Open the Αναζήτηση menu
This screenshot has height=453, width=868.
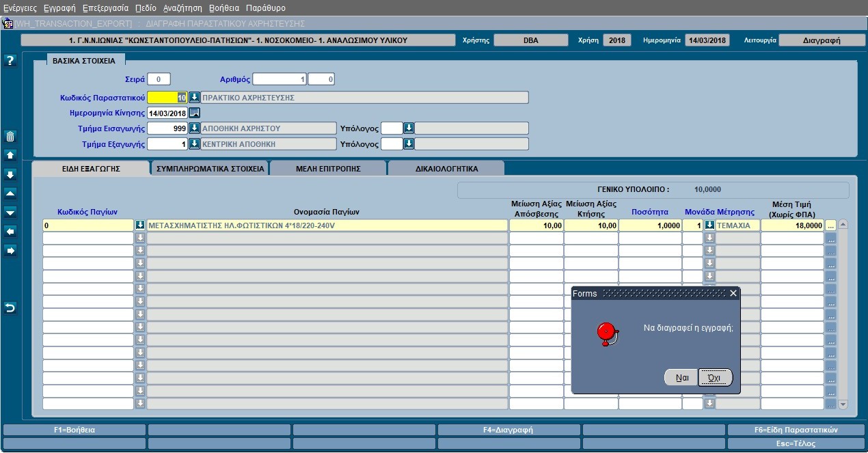point(182,8)
